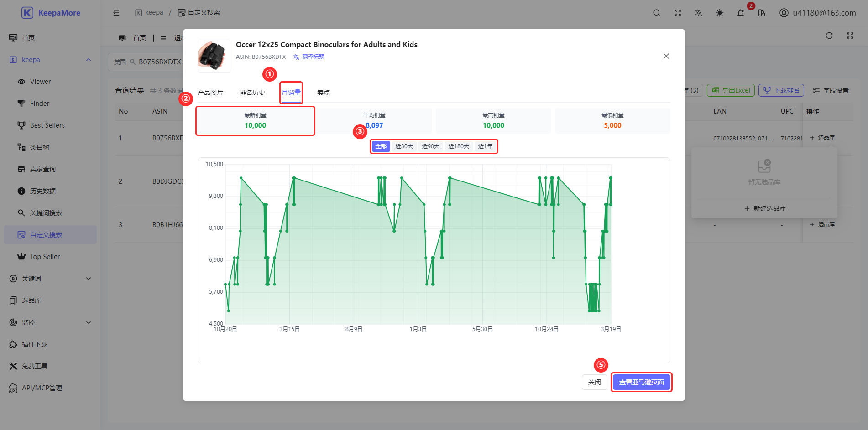Click the translate title link
The width and height of the screenshot is (868, 430).
309,57
